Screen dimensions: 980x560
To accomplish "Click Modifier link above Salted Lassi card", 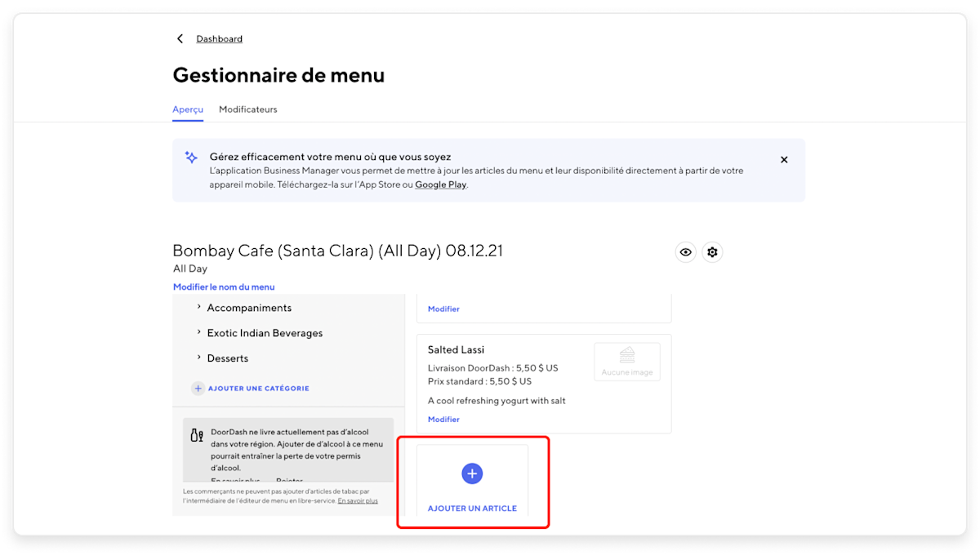I will pyautogui.click(x=443, y=309).
